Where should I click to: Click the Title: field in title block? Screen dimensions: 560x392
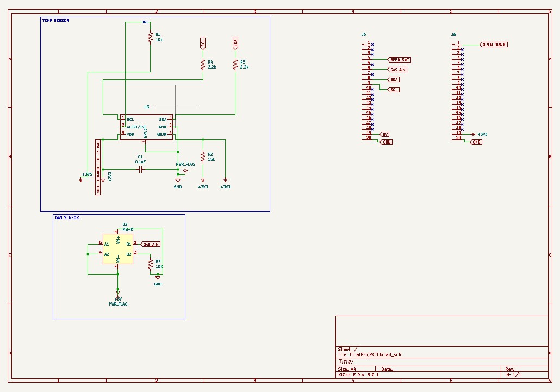(346, 362)
